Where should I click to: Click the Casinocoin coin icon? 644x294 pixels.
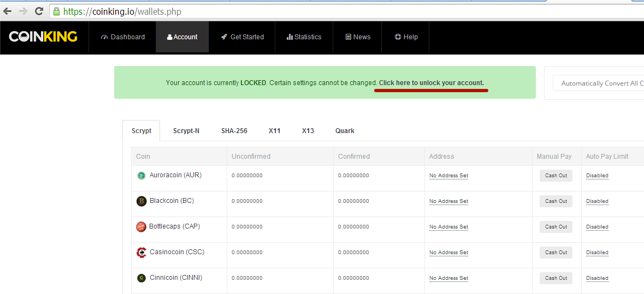(141, 252)
